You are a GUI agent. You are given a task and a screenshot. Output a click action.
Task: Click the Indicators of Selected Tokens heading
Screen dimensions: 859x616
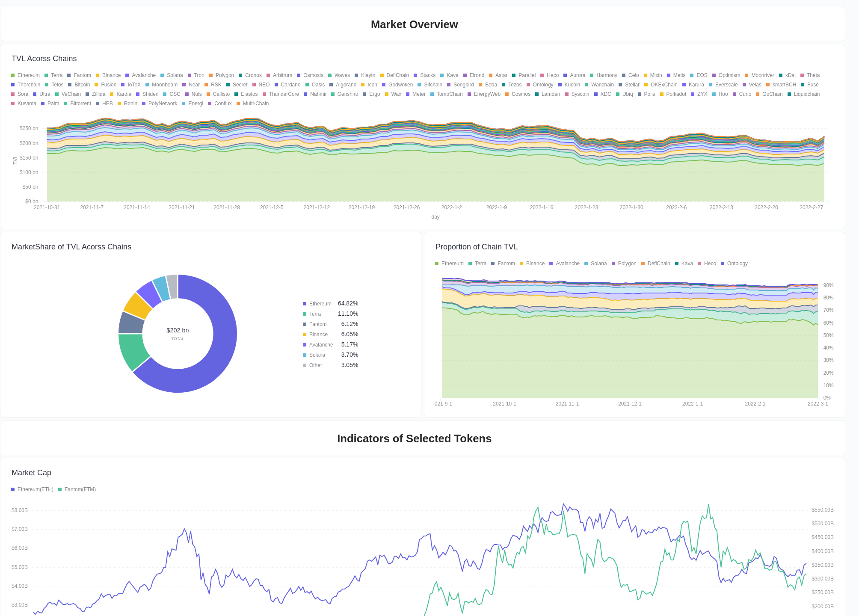click(414, 438)
